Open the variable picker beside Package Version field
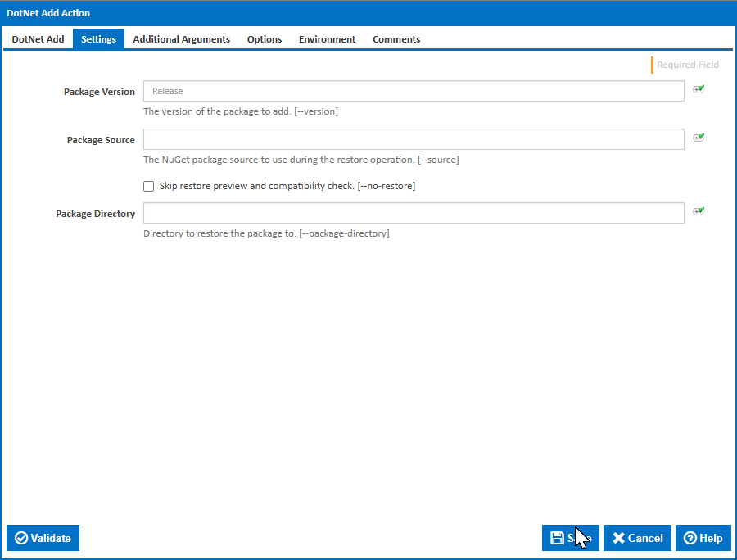The height and width of the screenshot is (560, 737). coord(699,89)
